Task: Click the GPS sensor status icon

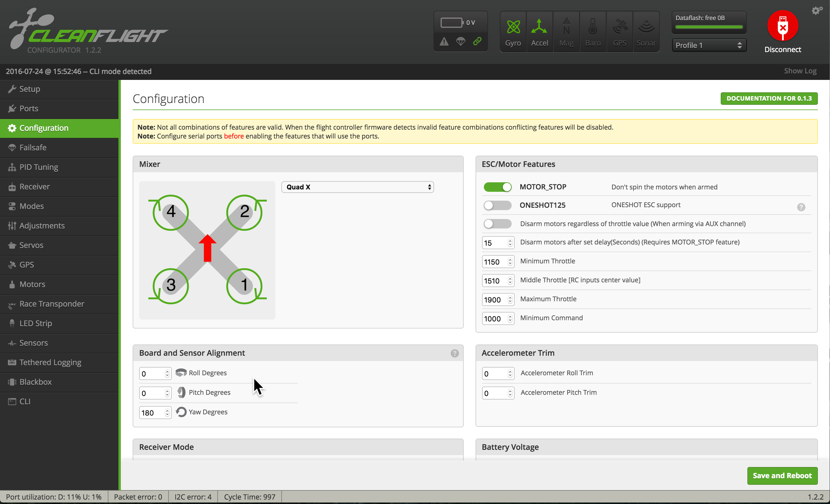Action: 619,27
